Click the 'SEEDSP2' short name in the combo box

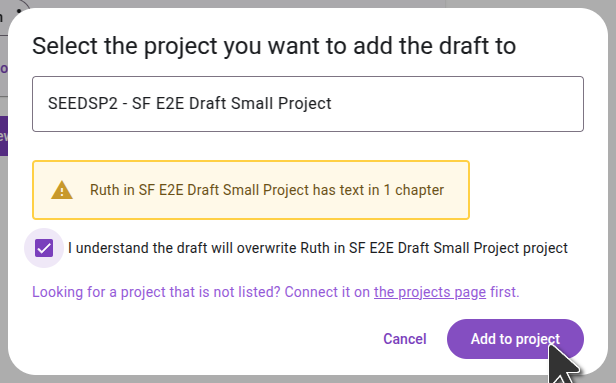click(x=82, y=104)
